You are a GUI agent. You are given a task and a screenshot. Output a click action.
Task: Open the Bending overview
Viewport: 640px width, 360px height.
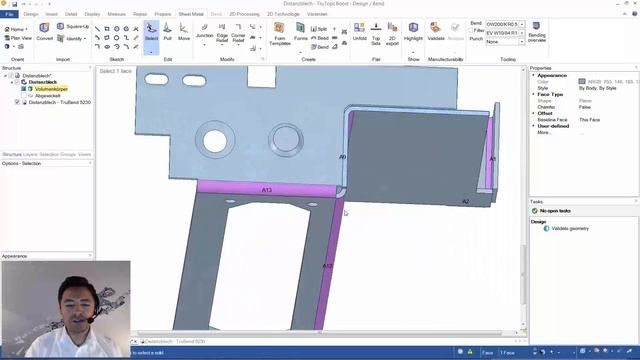(537, 32)
